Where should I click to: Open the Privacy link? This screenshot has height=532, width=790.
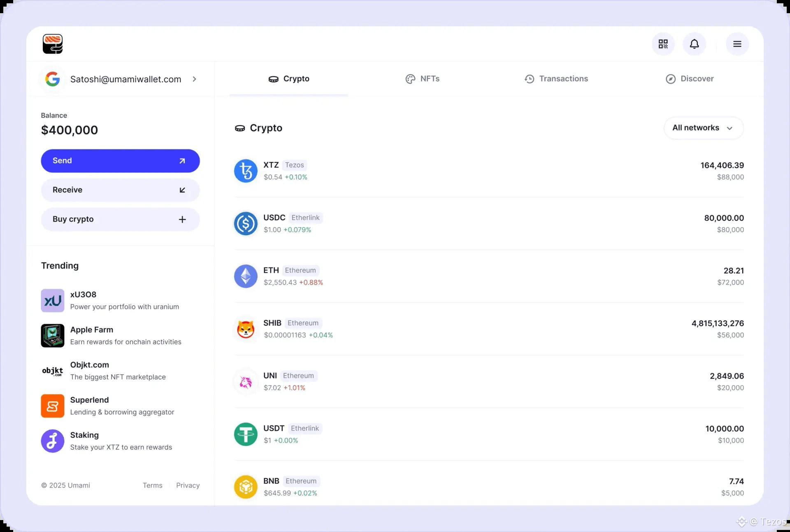point(188,486)
